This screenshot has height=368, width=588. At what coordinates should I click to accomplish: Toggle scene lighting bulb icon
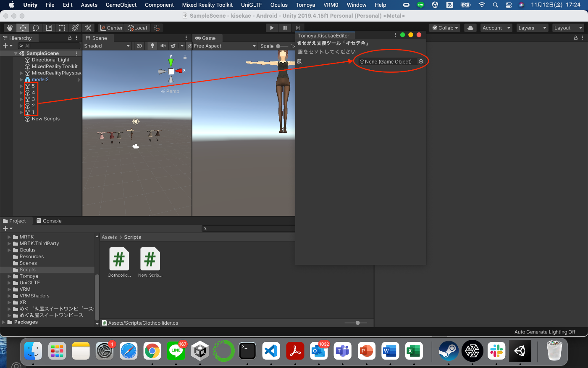(x=152, y=46)
